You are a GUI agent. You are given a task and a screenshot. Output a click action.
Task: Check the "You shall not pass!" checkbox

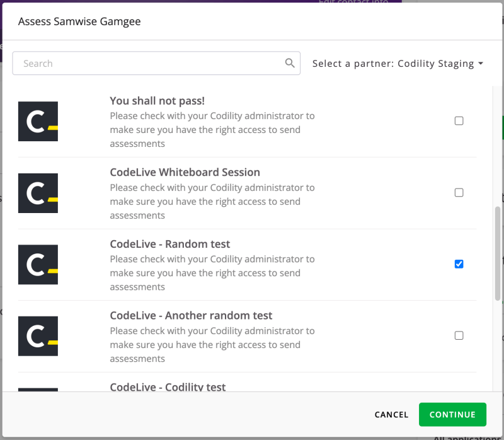point(459,120)
